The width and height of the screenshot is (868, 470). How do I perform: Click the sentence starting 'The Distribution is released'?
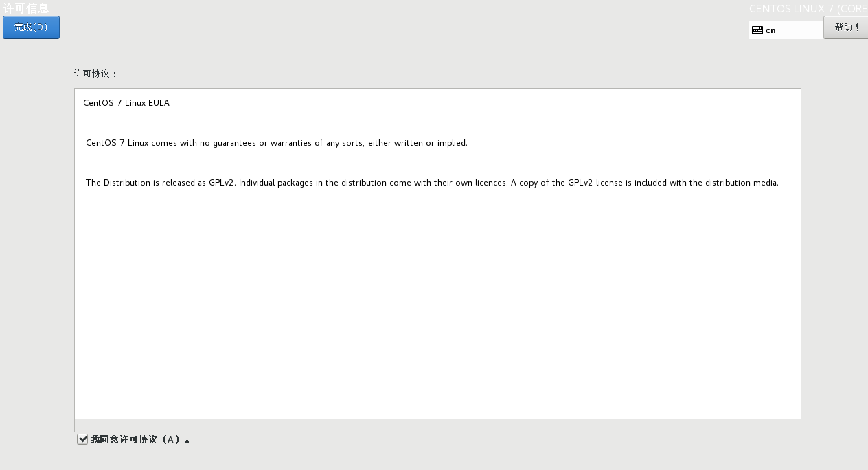point(432,183)
